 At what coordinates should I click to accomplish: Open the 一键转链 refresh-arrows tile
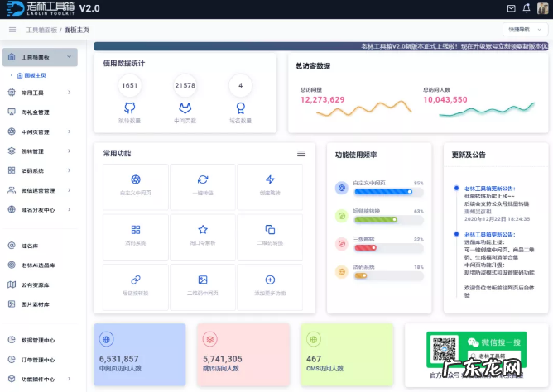[203, 187]
